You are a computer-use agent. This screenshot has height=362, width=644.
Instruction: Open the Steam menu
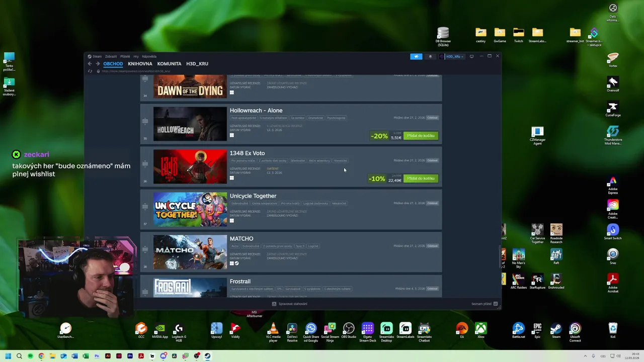pos(94,56)
